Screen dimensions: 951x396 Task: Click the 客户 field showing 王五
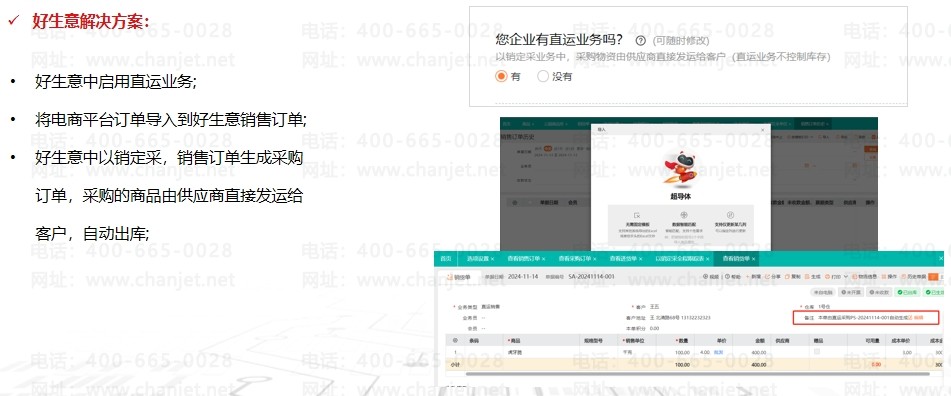click(x=648, y=307)
